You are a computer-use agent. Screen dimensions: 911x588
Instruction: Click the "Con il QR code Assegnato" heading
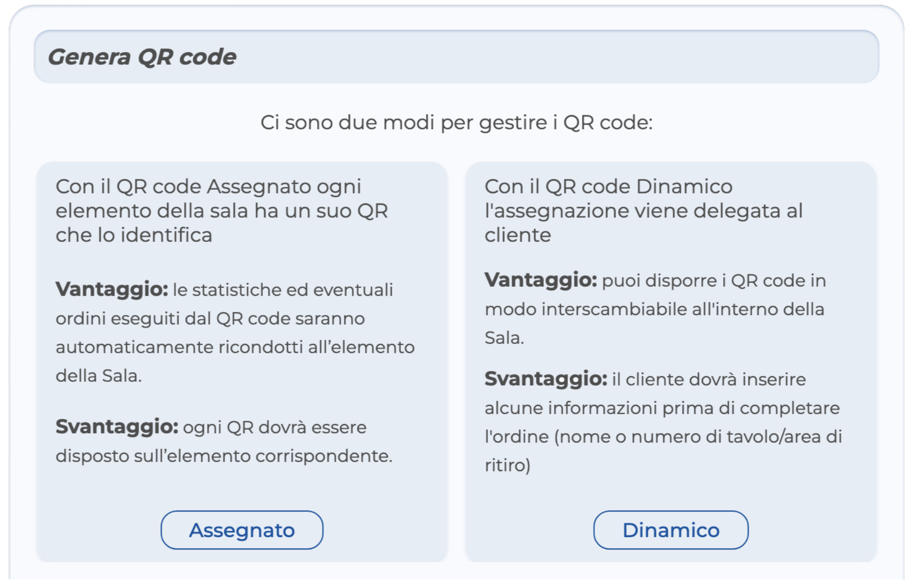coord(208,186)
